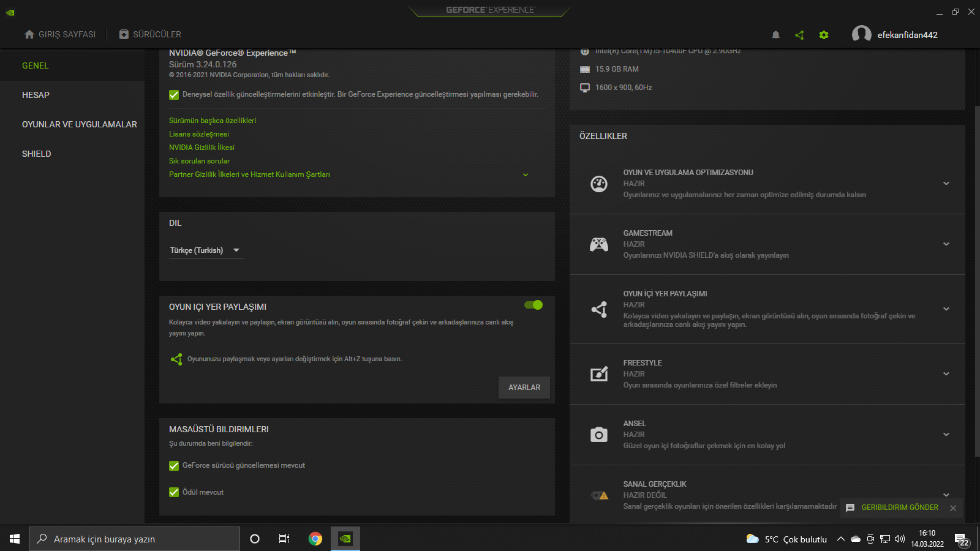Viewport: 980px width, 551px height.
Task: Switch to the SHIELD sidebar tab
Action: click(72, 154)
